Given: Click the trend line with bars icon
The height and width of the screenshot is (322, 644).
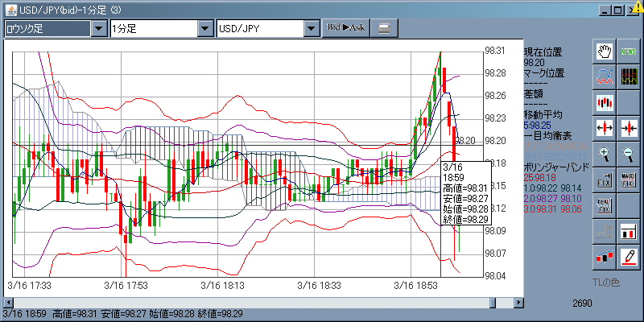Looking at the screenshot, I should coord(605,257).
